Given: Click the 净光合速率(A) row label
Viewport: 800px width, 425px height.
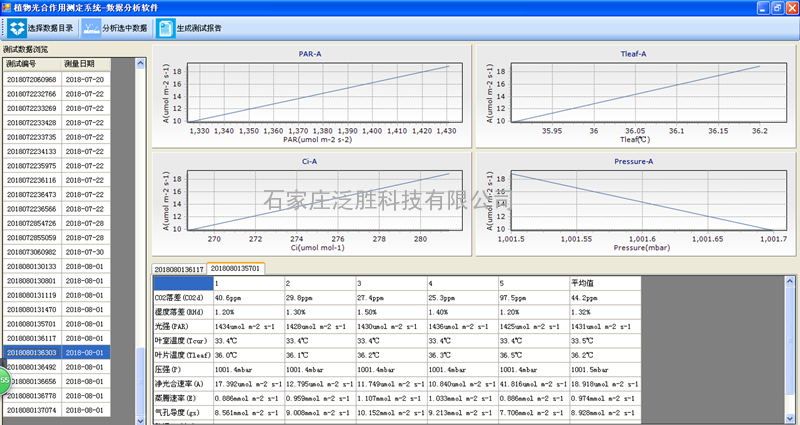Looking at the screenshot, I should coord(183,383).
